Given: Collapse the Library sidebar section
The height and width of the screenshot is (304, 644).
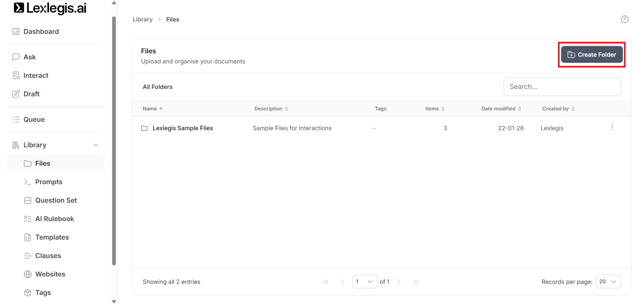Looking at the screenshot, I should [95, 145].
